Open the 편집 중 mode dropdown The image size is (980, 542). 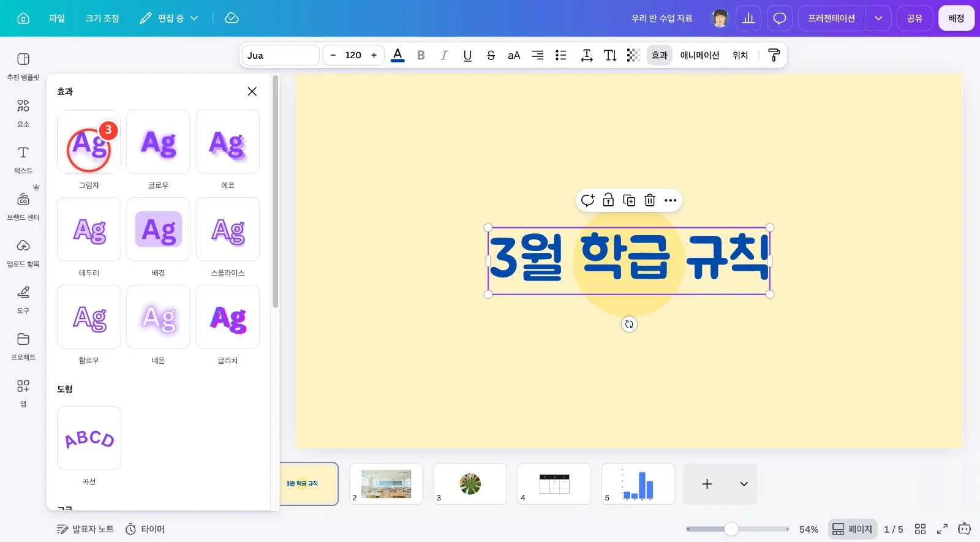coord(169,18)
